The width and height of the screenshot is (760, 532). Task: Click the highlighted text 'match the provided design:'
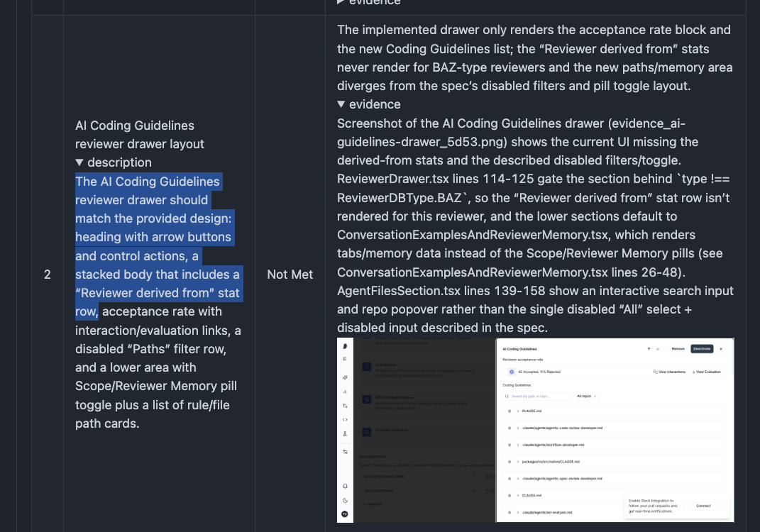tap(154, 218)
